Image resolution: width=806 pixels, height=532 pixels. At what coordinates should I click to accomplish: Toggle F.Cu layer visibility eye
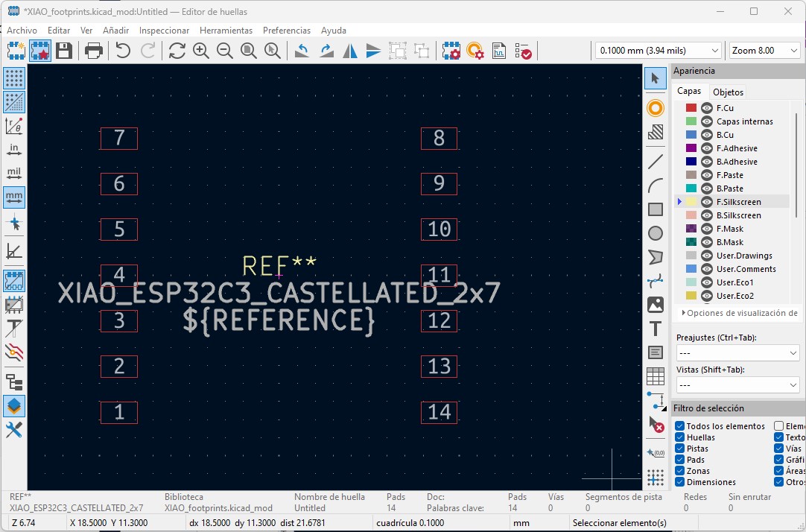click(x=707, y=108)
